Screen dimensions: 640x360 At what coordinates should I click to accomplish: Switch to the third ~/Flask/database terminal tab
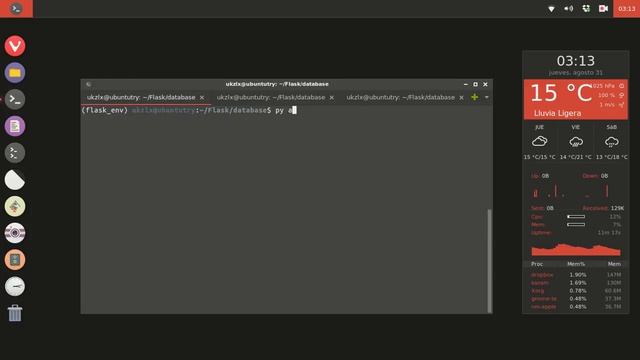[x=400, y=98]
